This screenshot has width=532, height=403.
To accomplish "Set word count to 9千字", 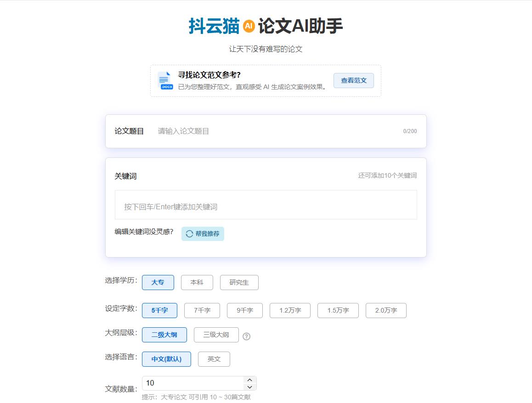I will click(244, 310).
